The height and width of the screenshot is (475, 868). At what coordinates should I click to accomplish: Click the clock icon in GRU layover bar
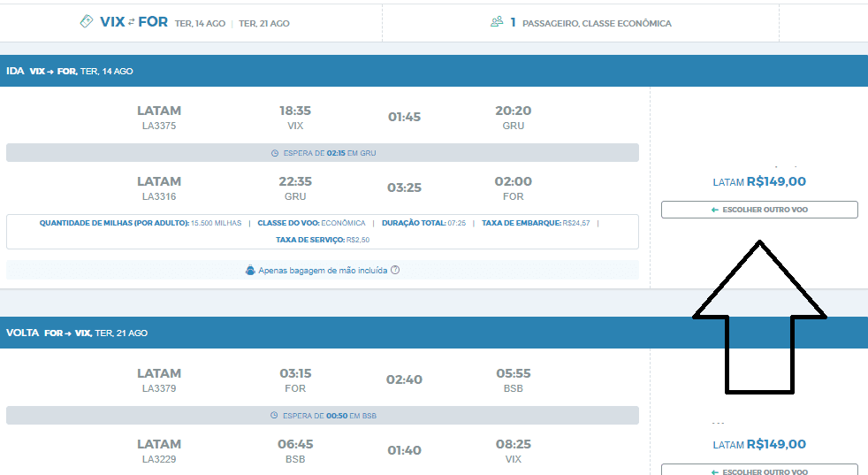(275, 153)
